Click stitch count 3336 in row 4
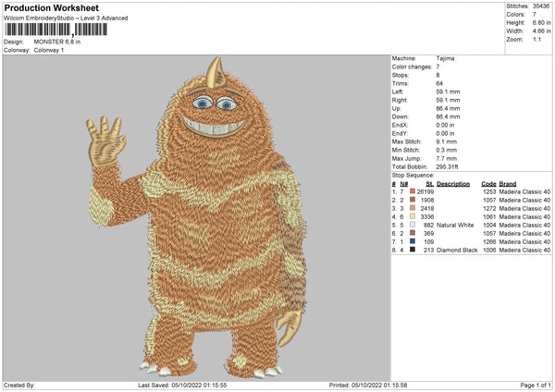Screen dimensions: 555x392 427,217
